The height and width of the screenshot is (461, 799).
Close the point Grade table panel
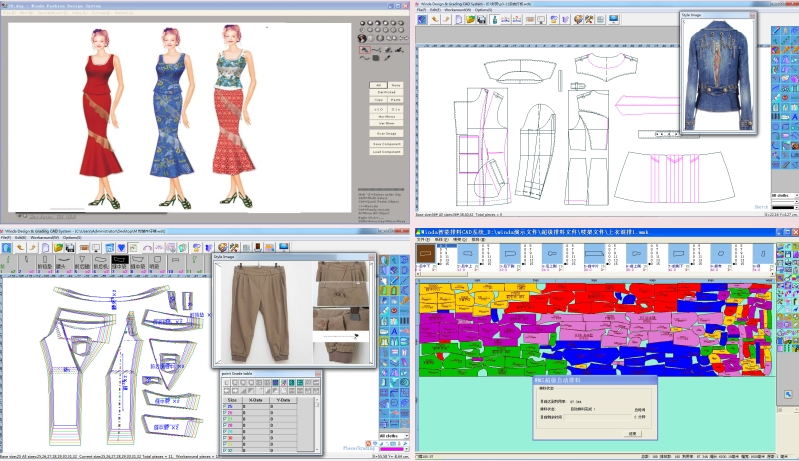[x=318, y=373]
